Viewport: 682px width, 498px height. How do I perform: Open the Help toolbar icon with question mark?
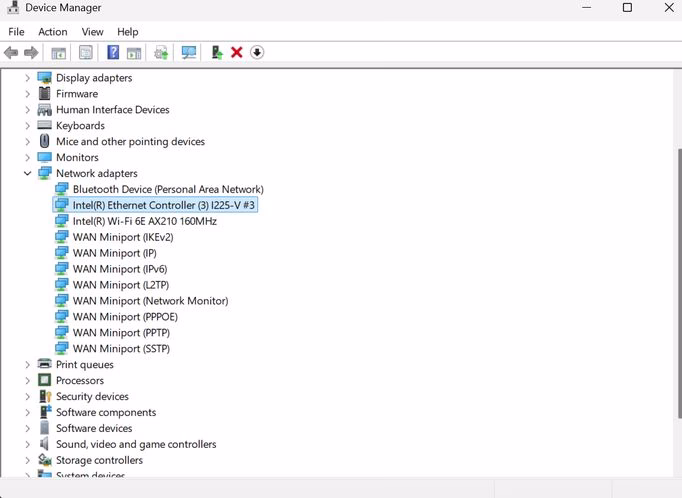click(113, 53)
